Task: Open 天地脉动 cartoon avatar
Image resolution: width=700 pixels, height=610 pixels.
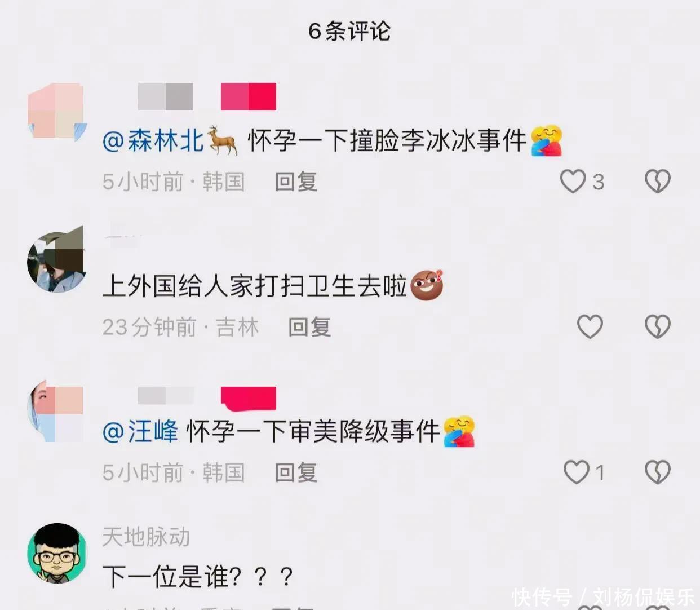Action: click(x=57, y=553)
